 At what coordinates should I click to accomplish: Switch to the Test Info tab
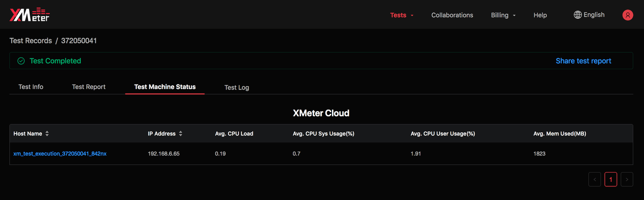(31, 87)
